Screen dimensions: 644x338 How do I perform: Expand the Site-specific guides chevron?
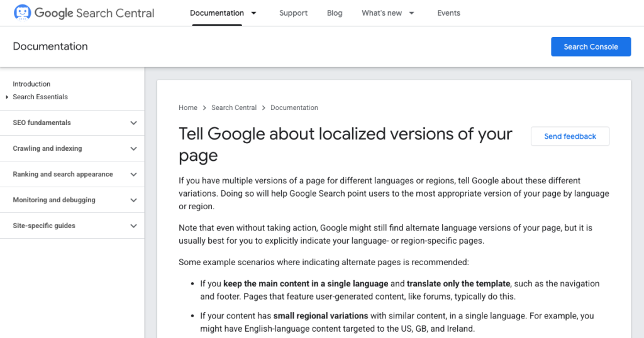(x=133, y=226)
